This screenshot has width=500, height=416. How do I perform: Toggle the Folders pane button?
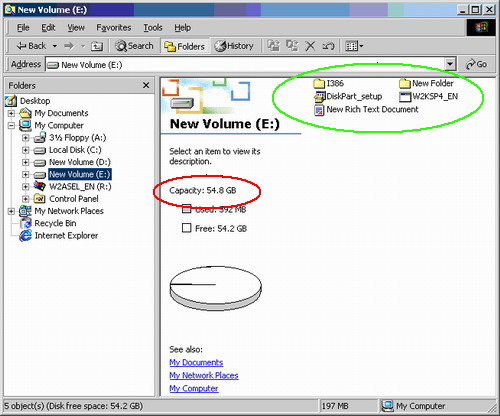184,46
